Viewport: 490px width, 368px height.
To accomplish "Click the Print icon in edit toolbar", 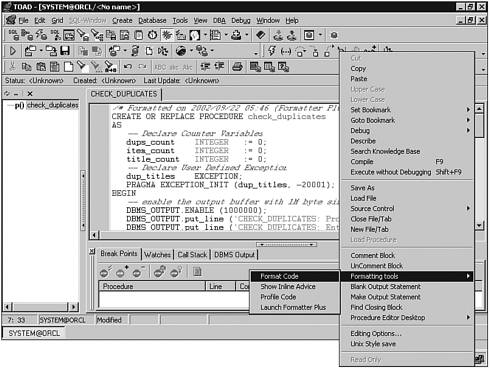I will point(237,67).
